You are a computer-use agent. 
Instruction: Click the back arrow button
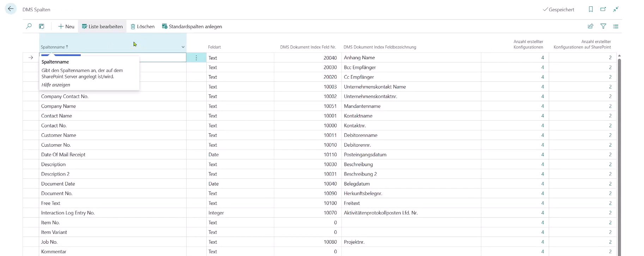(x=11, y=9)
